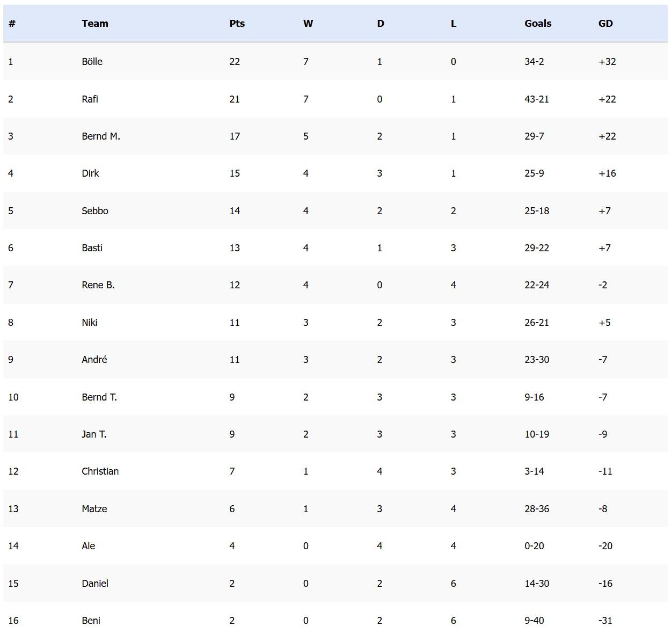Select Beni in the last row
Viewport: 672px width, 640px height.
91,621
